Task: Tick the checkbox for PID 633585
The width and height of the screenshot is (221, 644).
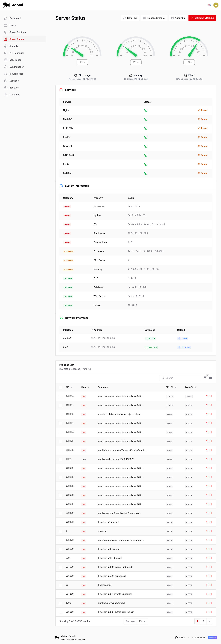Action: click(x=61, y=450)
